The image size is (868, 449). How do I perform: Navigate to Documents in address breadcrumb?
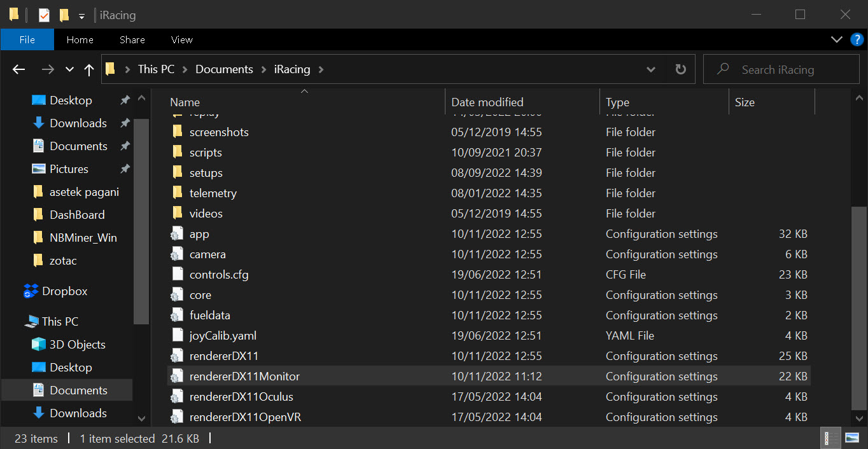pyautogui.click(x=224, y=69)
